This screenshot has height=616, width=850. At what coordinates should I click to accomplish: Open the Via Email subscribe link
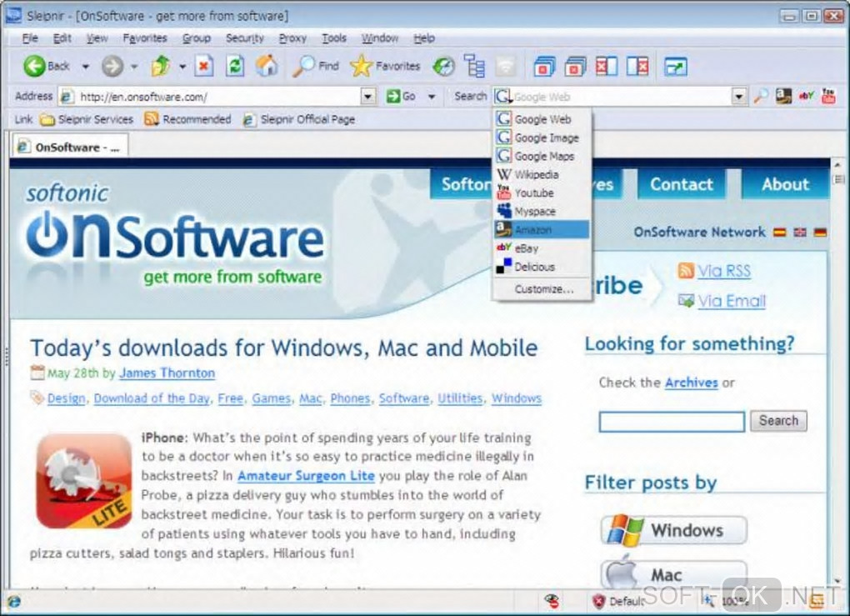click(732, 300)
